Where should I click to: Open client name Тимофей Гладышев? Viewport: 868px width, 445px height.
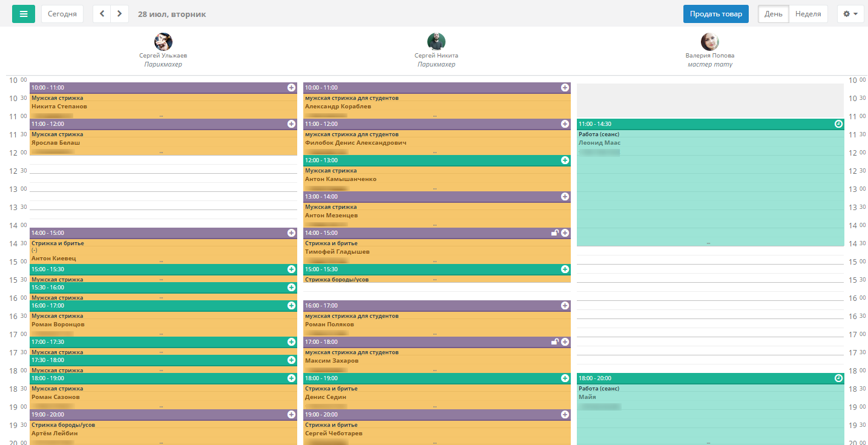tap(337, 252)
